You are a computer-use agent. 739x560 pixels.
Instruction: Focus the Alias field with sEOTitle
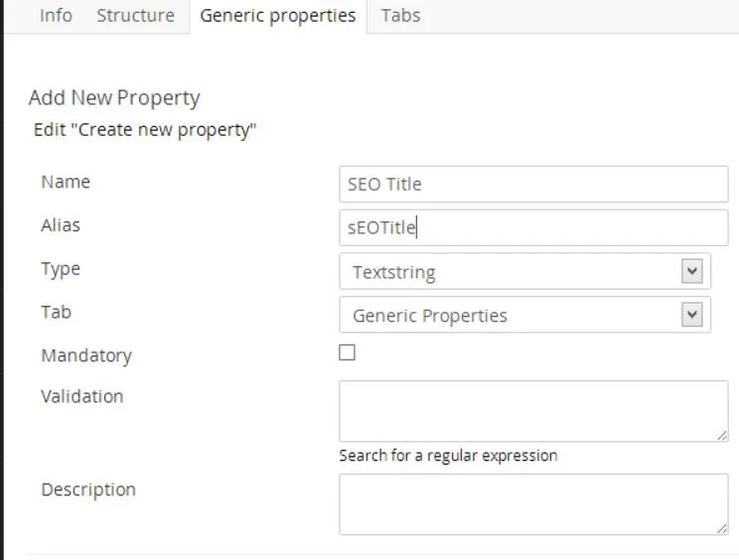pos(533,227)
